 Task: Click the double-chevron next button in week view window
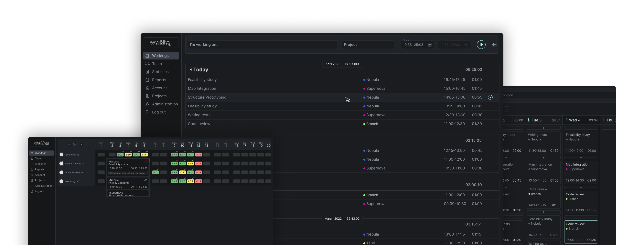coord(507,109)
